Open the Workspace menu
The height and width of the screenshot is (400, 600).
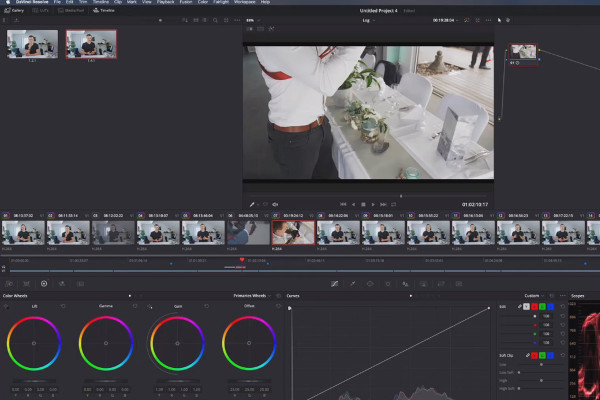coord(245,2)
